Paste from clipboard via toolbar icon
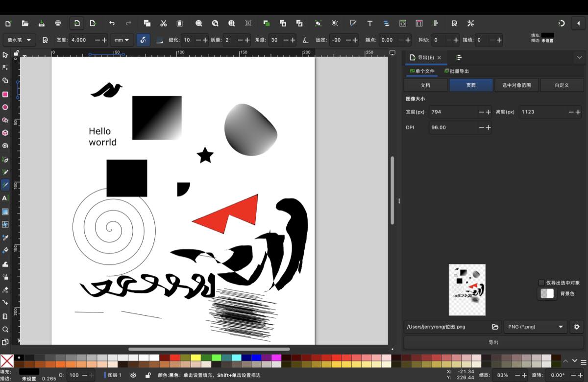Viewport: 588px width, 382px height. coord(180,23)
